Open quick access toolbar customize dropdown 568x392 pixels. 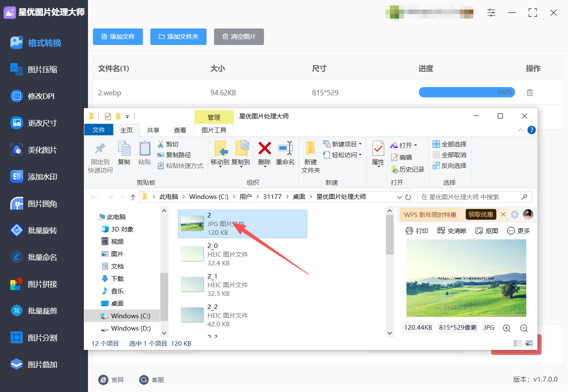tap(127, 117)
